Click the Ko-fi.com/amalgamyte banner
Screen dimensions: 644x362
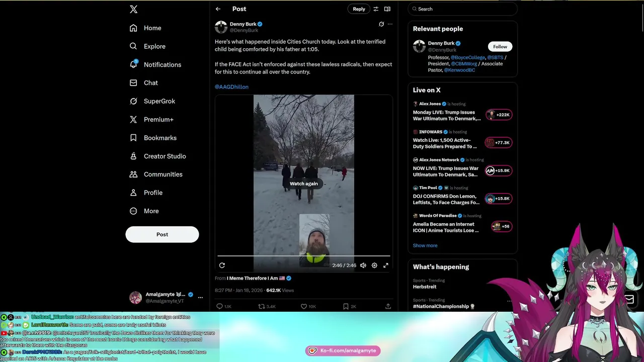(x=343, y=351)
